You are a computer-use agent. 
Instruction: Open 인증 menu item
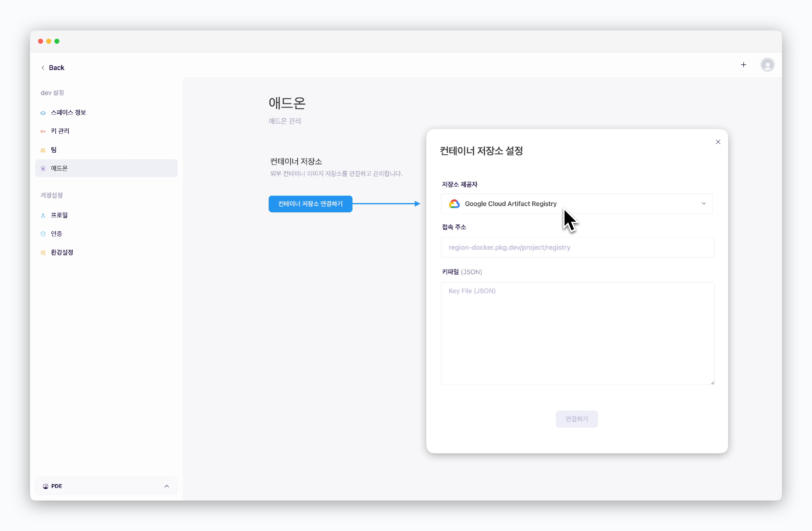(x=106, y=234)
